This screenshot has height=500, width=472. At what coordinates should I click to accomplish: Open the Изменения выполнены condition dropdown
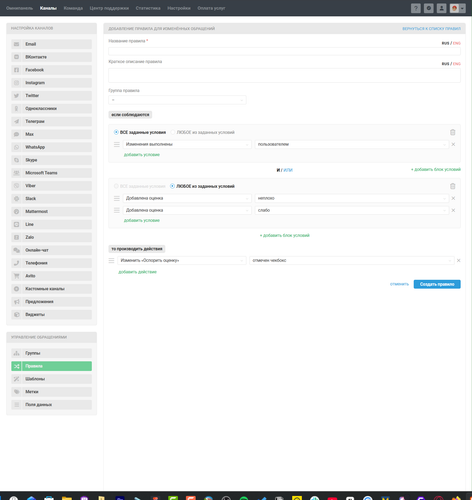coord(187,144)
